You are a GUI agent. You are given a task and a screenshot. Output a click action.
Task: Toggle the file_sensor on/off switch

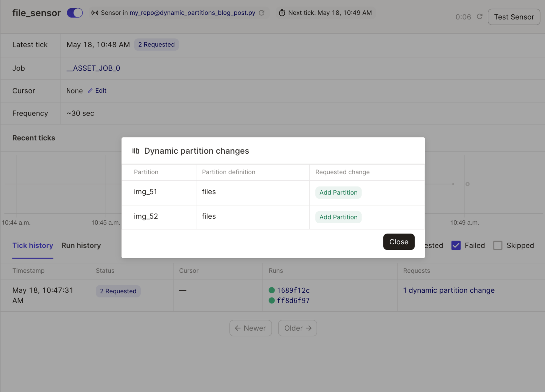[75, 13]
